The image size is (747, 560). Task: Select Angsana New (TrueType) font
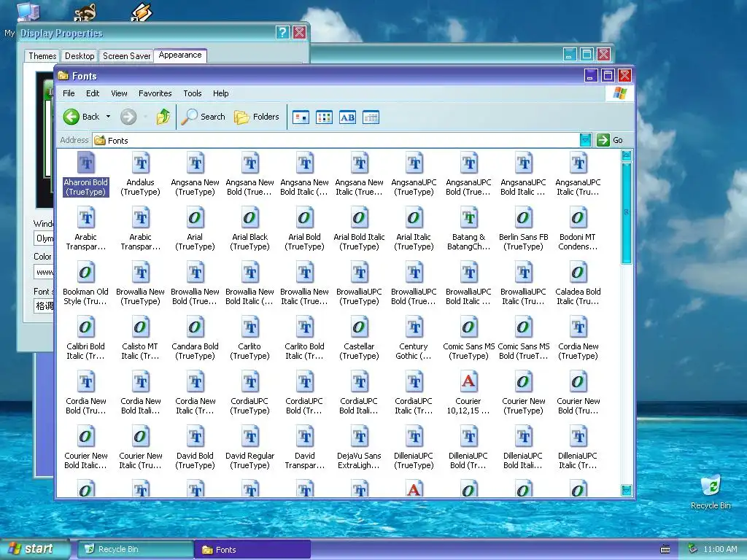(x=195, y=174)
